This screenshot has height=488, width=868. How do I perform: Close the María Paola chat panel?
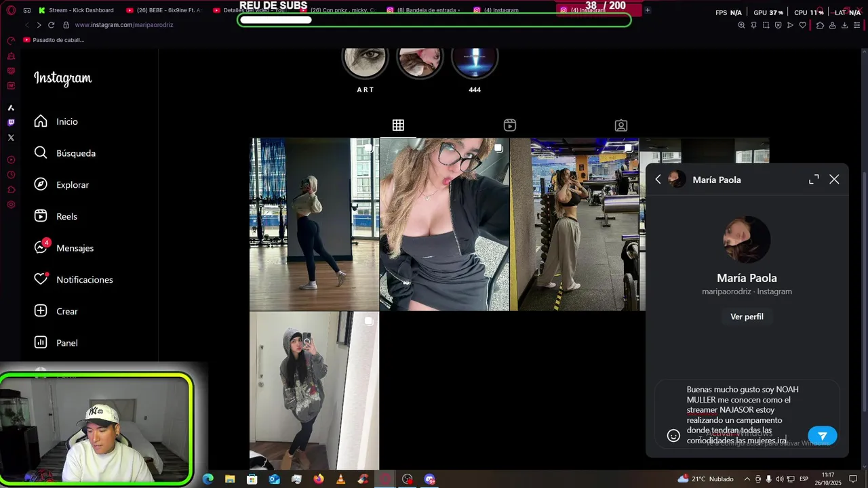click(834, 180)
